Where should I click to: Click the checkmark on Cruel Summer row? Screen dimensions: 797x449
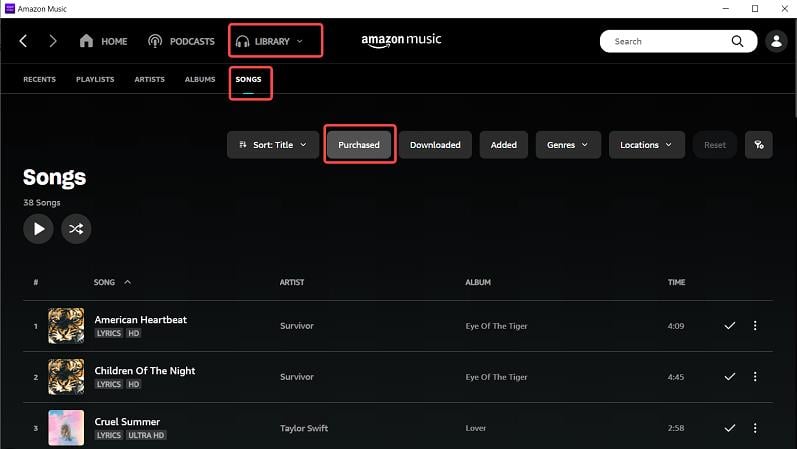[x=729, y=428]
